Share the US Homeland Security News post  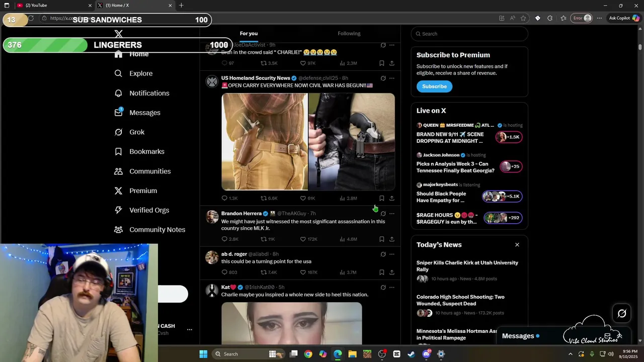coord(391,198)
